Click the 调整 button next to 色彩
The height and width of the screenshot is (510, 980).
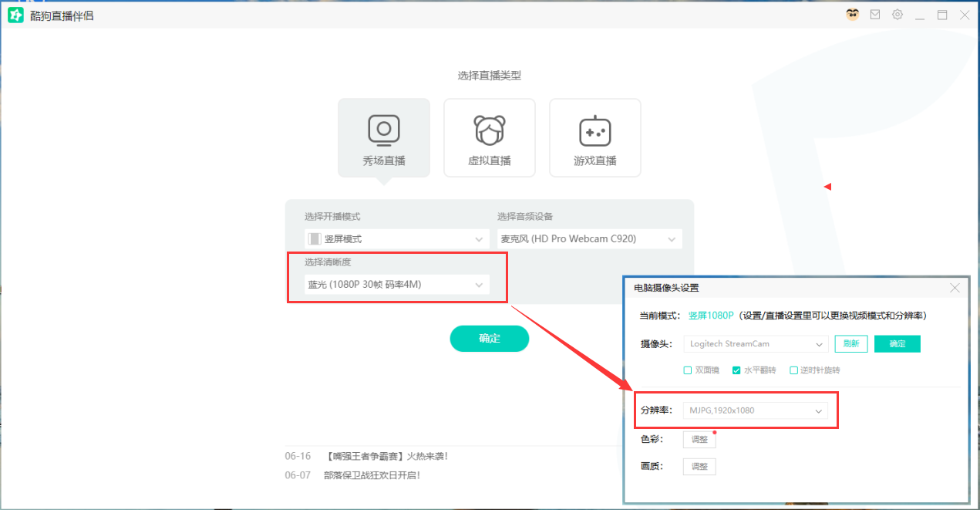pos(699,439)
